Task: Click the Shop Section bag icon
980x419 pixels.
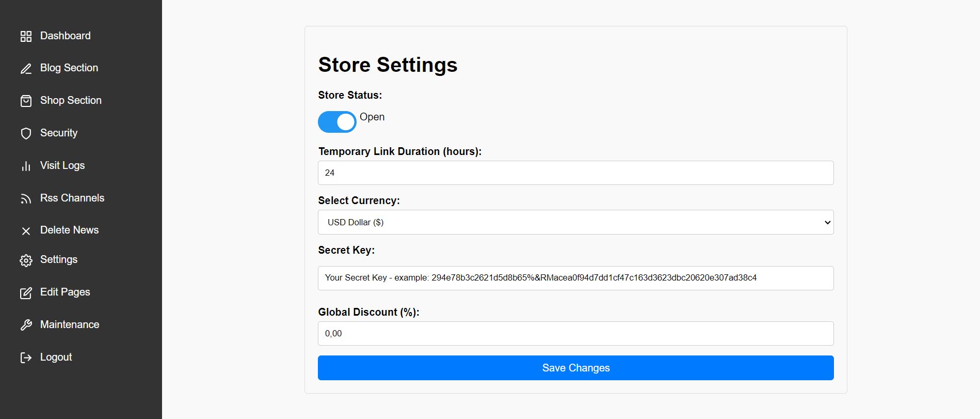Action: pyautogui.click(x=26, y=101)
